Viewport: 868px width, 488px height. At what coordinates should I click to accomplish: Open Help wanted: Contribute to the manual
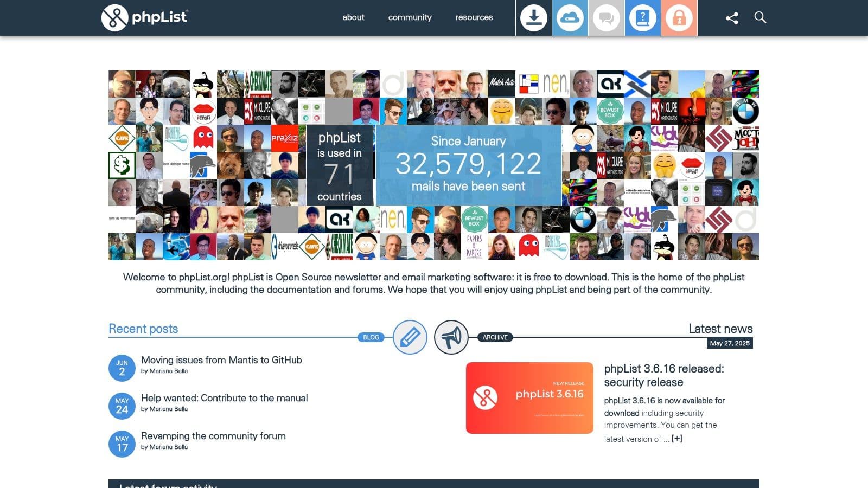click(224, 398)
